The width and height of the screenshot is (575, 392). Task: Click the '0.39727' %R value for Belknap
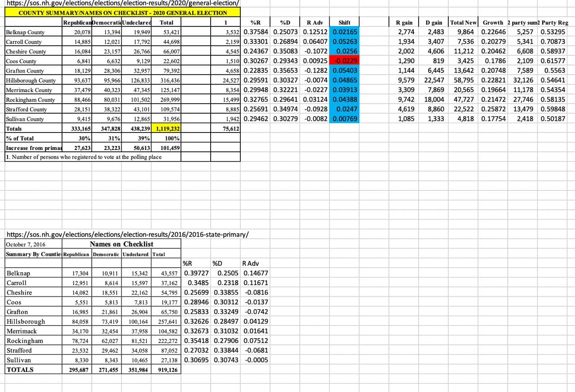[x=196, y=273]
